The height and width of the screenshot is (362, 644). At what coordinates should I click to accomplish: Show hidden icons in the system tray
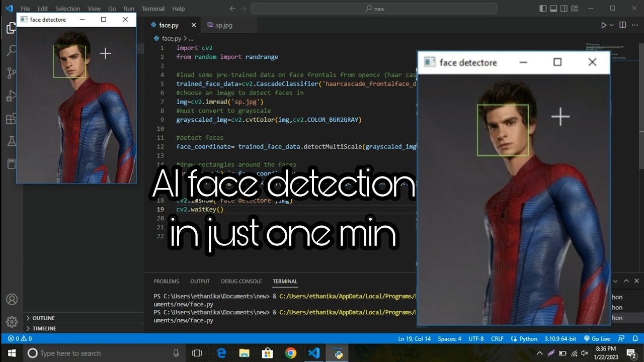540,353
